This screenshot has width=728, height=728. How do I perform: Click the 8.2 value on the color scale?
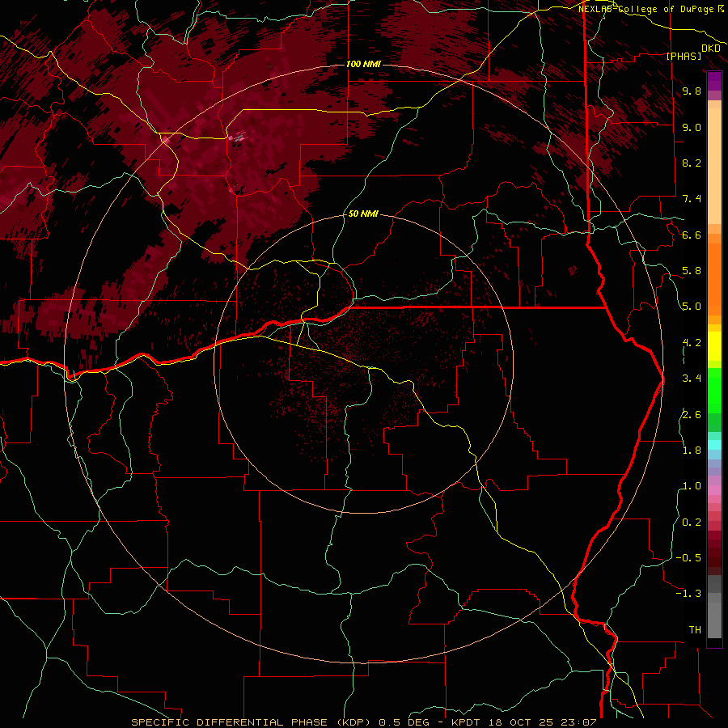click(x=692, y=163)
